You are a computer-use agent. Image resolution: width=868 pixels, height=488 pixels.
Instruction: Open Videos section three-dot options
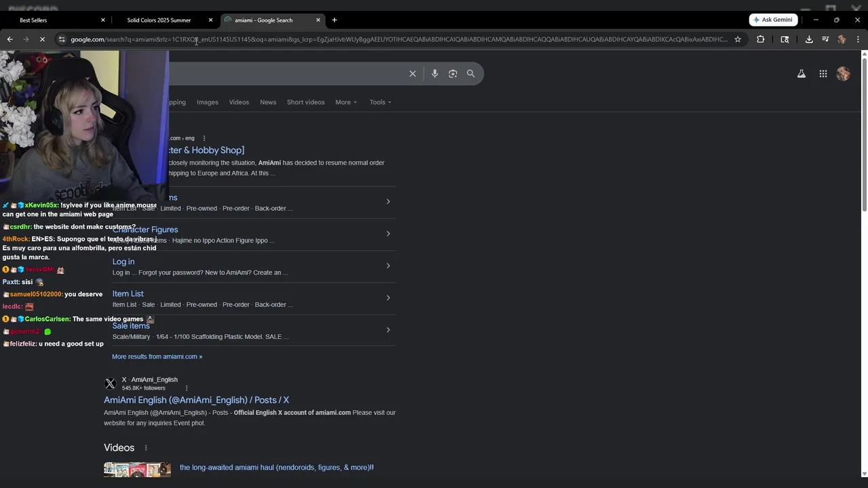pos(146,448)
